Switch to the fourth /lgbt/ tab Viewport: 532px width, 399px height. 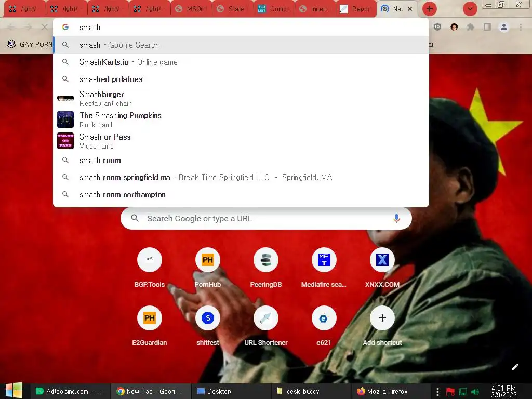149,9
